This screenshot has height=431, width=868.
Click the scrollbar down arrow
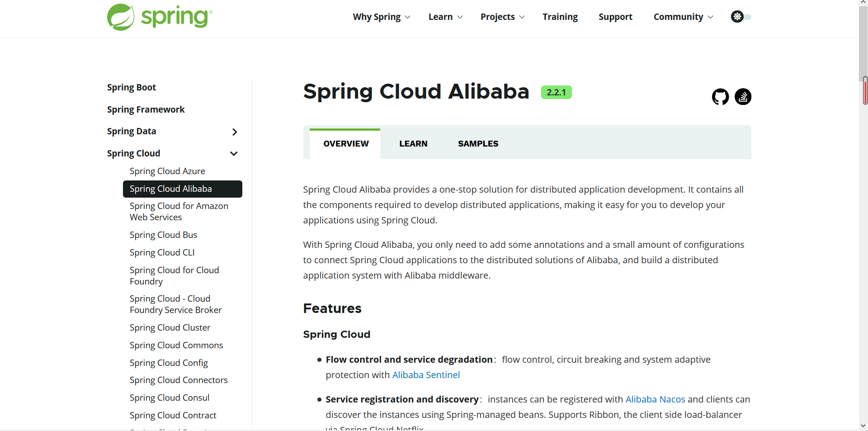point(863,426)
